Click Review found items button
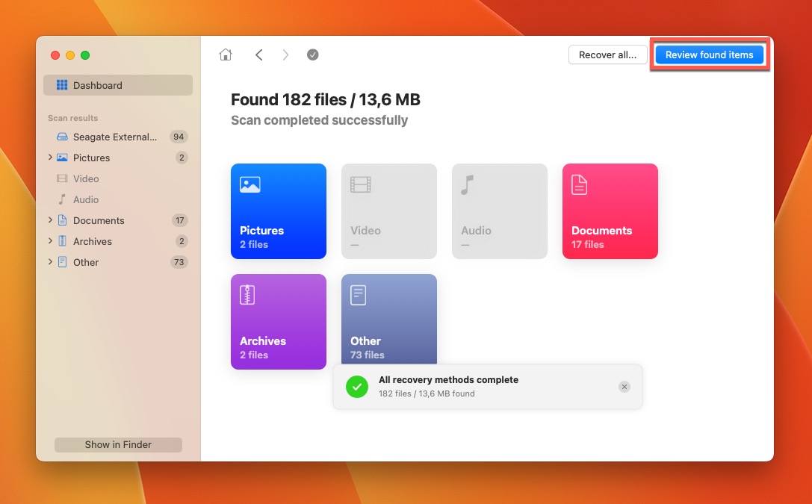The height and width of the screenshot is (504, 812). (710, 55)
